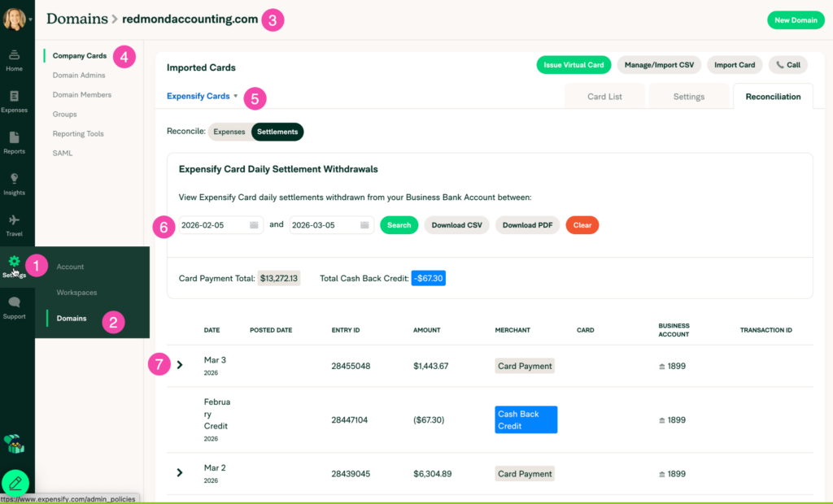Click the user profile avatar
Screen dimensions: 833x504
pyautogui.click(x=14, y=20)
